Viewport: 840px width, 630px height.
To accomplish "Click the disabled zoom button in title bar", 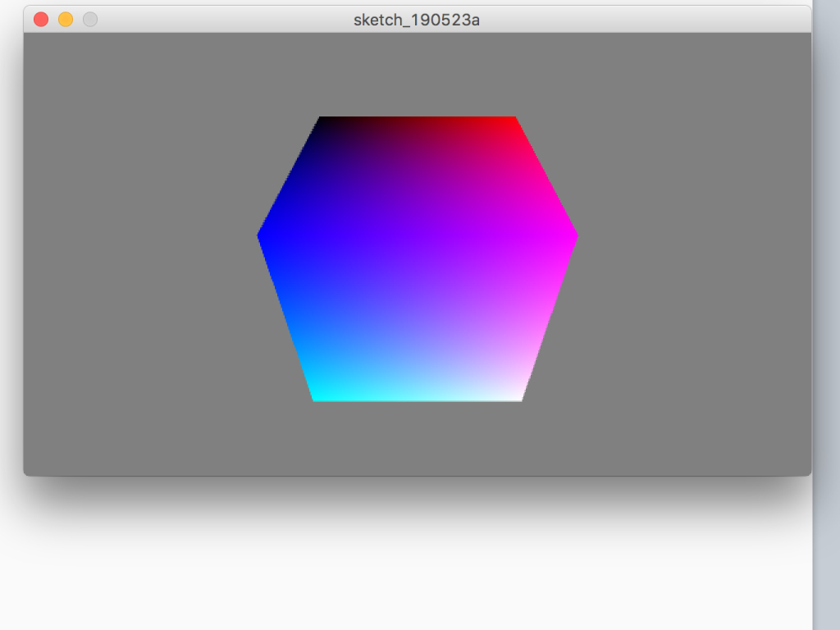I will tap(90, 20).
